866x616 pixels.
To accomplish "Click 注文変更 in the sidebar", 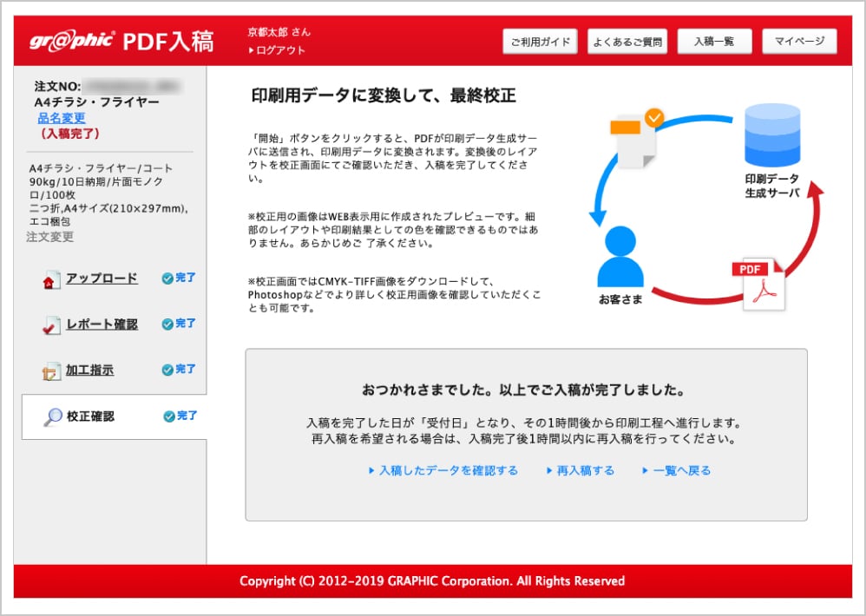I will point(50,237).
